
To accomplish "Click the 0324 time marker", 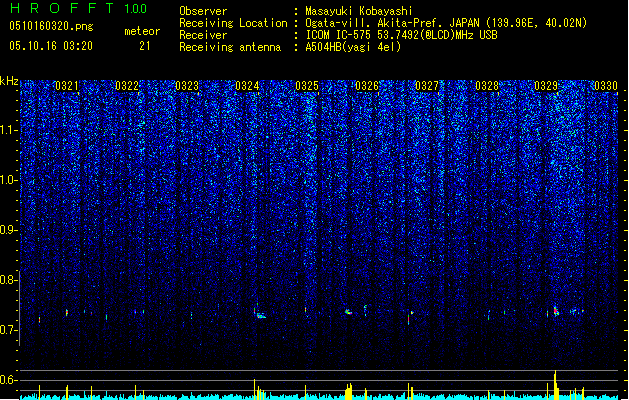I will 247,86.
